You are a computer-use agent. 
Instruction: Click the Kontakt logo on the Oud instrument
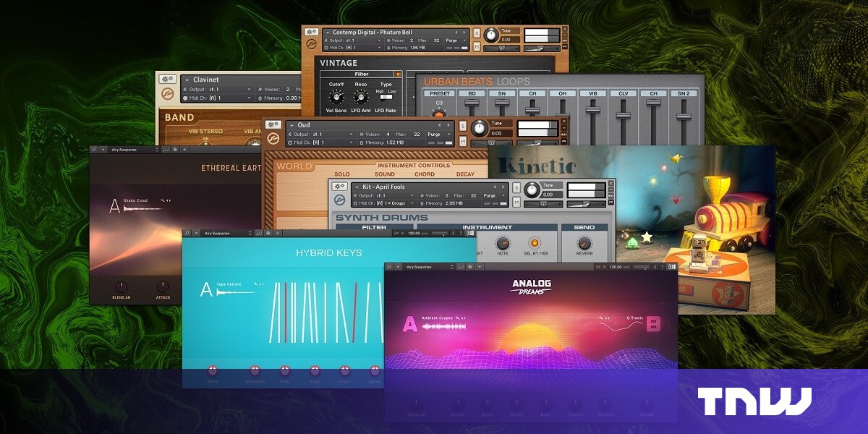click(273, 137)
